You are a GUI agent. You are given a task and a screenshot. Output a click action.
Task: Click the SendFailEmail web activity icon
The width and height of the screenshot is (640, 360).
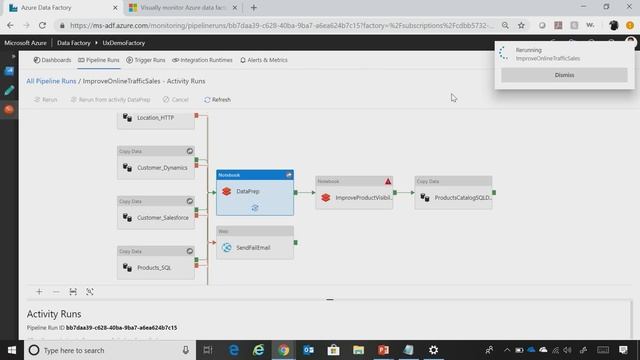point(227,248)
